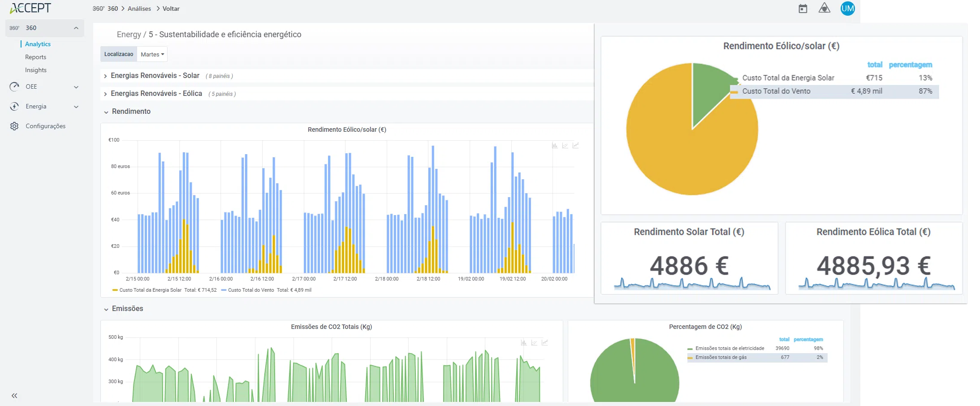The height and width of the screenshot is (406, 980).
Task: Sort Rendimento pie legend by total
Action: pyautogui.click(x=875, y=65)
